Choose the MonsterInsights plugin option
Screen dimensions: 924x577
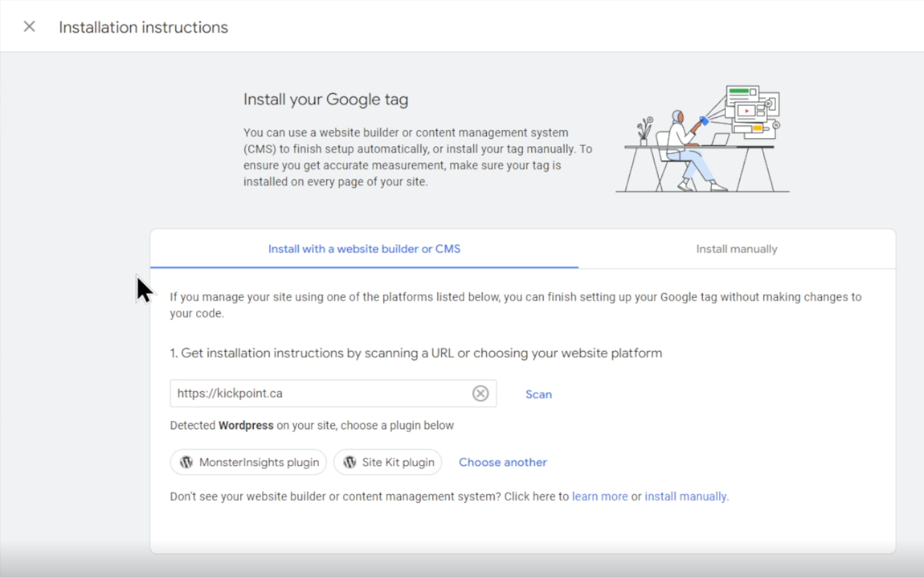click(248, 462)
